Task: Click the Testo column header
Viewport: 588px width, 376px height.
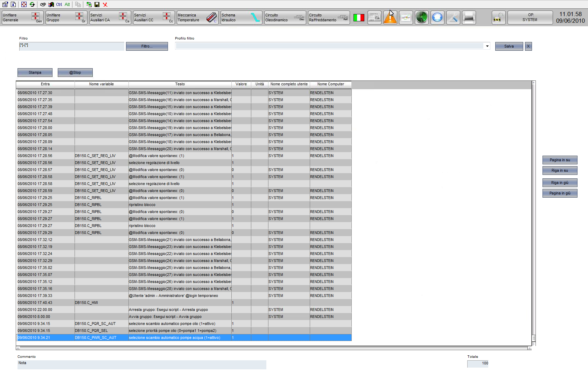Action: [x=180, y=84]
